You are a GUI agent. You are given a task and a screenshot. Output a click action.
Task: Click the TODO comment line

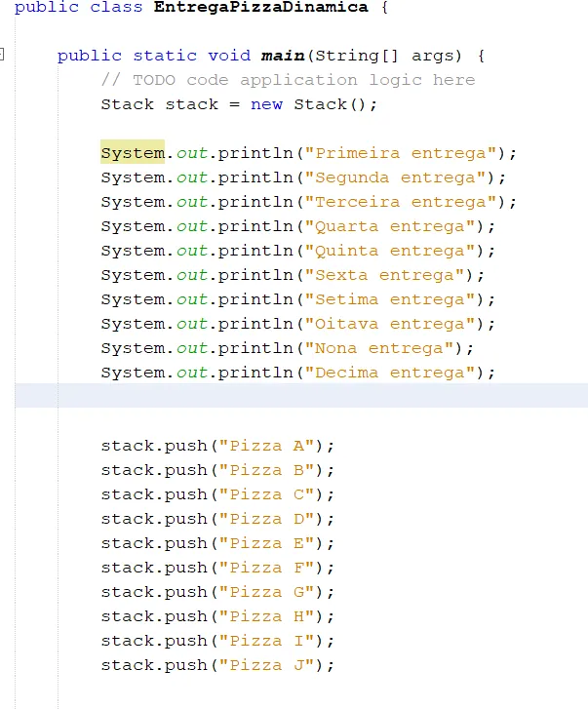[x=289, y=80]
